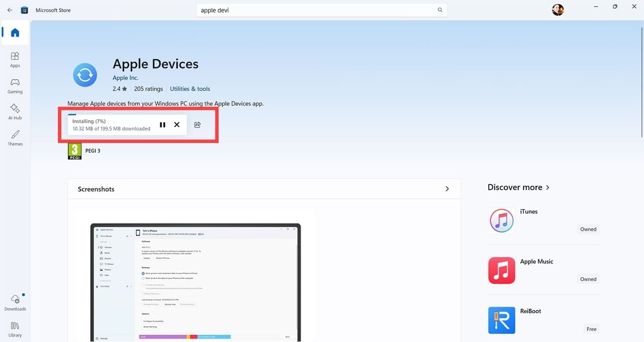Click the Owned label under Apple Music
The height and width of the screenshot is (342, 644).
588,279
